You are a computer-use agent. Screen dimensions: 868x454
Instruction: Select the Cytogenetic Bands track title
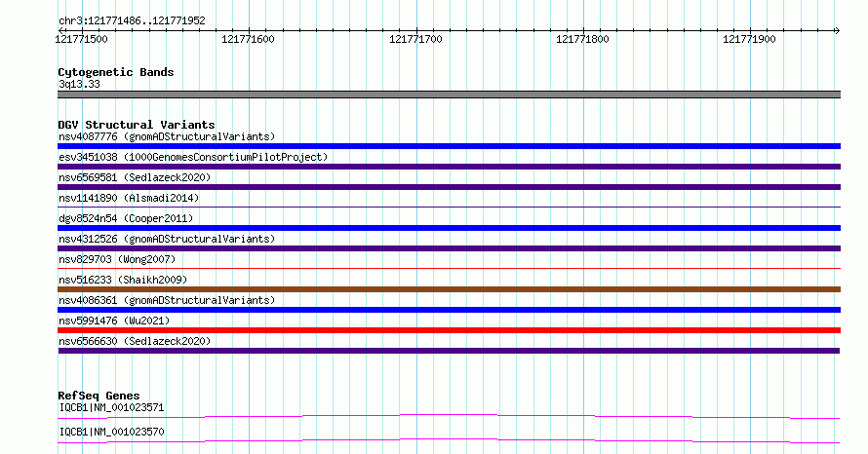(116, 72)
